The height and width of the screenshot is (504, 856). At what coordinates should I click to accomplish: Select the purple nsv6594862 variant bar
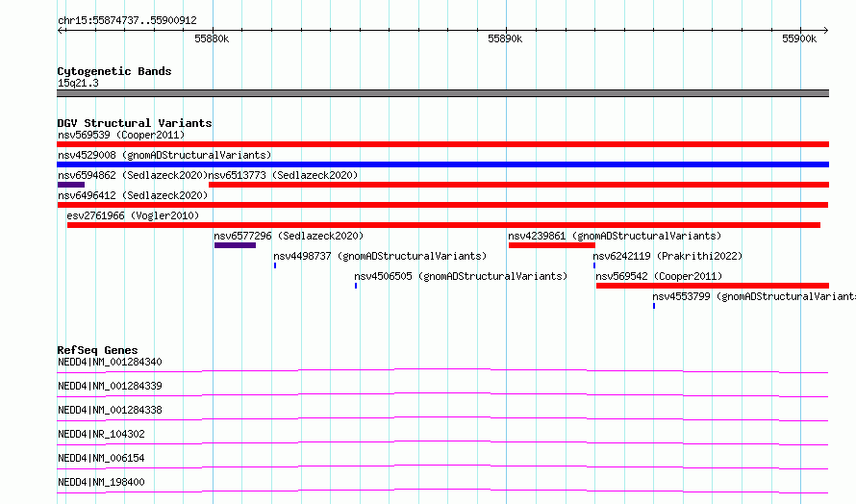pos(71,185)
